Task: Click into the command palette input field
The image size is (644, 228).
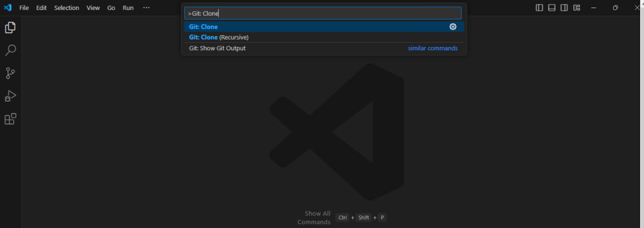Action: [x=323, y=13]
